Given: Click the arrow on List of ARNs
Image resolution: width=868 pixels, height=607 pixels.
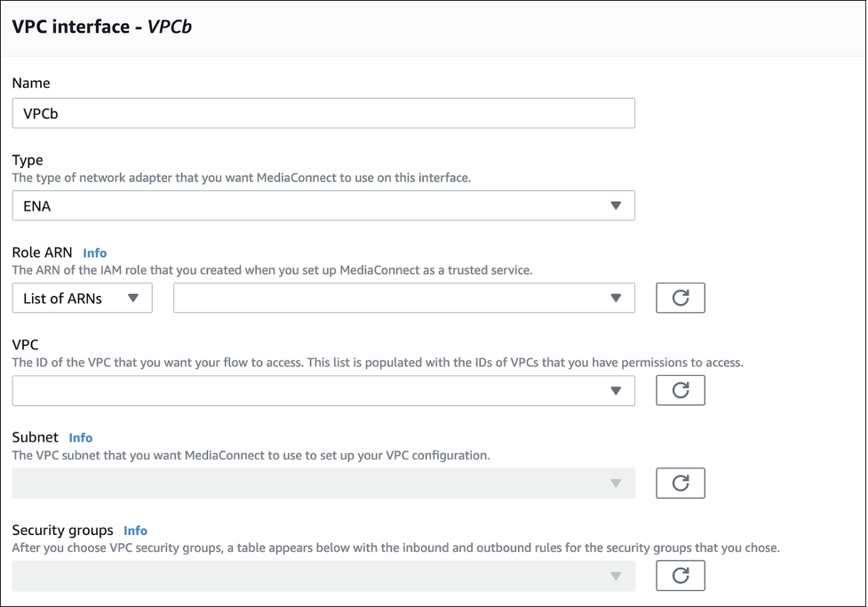Looking at the screenshot, I should click(x=133, y=298).
